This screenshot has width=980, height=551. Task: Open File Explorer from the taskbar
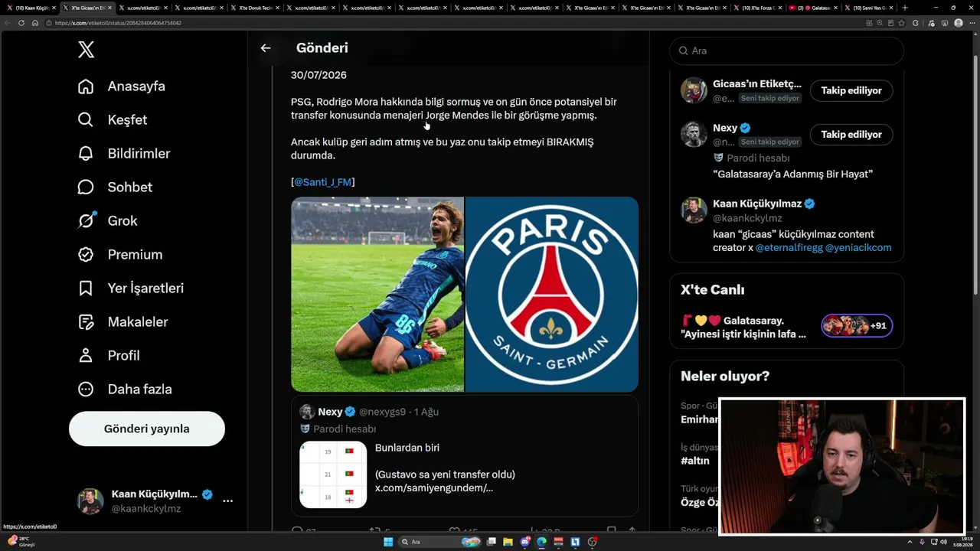(x=508, y=542)
